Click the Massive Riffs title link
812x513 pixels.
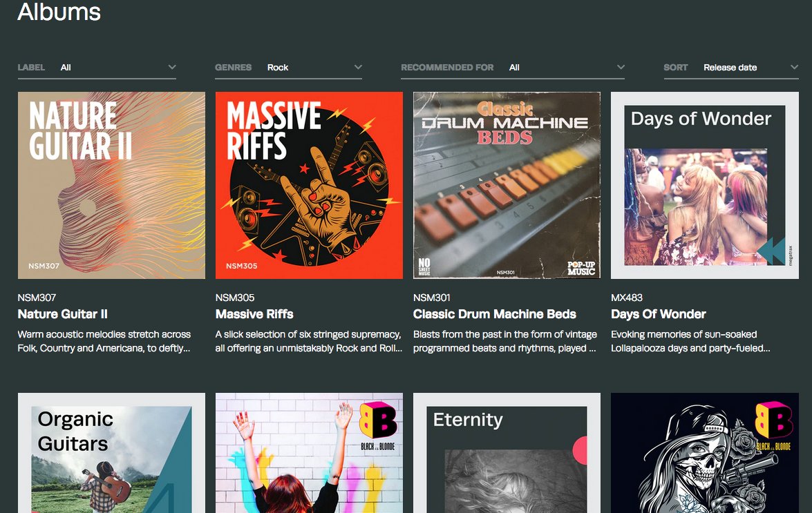click(x=254, y=314)
